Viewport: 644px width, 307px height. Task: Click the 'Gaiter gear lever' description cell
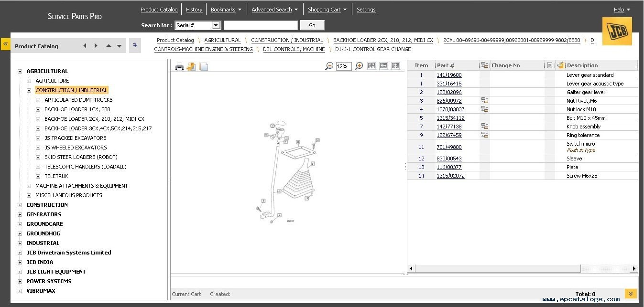point(586,92)
